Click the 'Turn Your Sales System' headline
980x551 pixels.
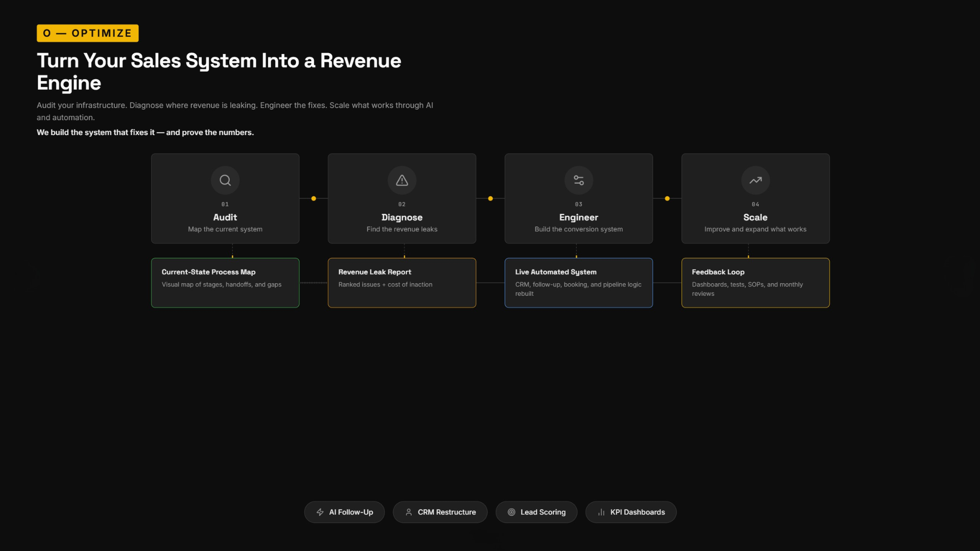(219, 71)
